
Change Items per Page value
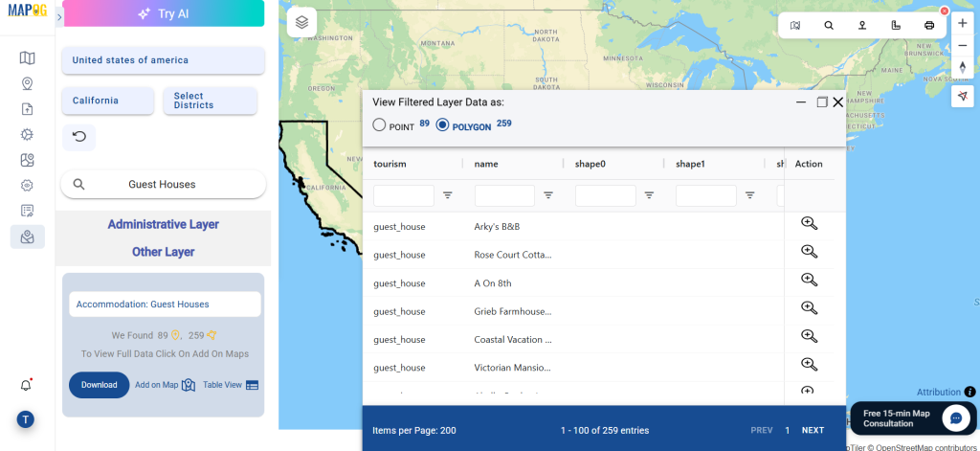pyautogui.click(x=413, y=430)
